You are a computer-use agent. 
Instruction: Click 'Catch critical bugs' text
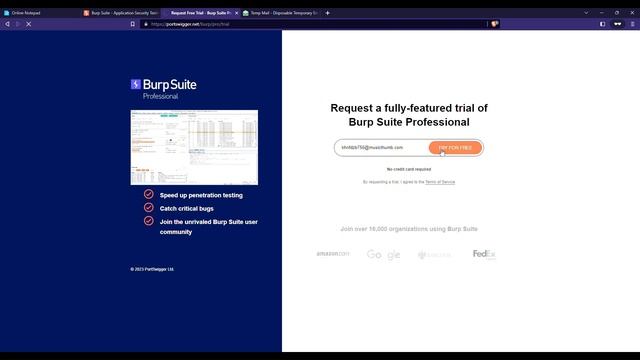pos(187,209)
